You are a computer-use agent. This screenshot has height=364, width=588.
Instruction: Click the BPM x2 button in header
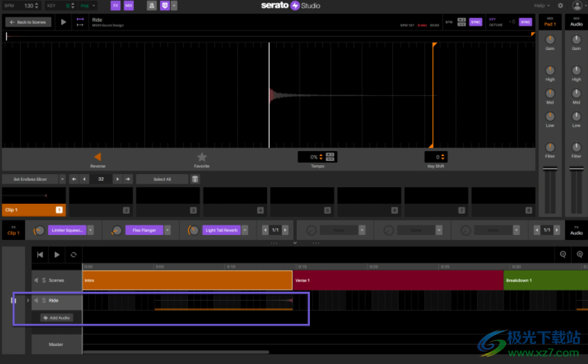click(x=462, y=20)
